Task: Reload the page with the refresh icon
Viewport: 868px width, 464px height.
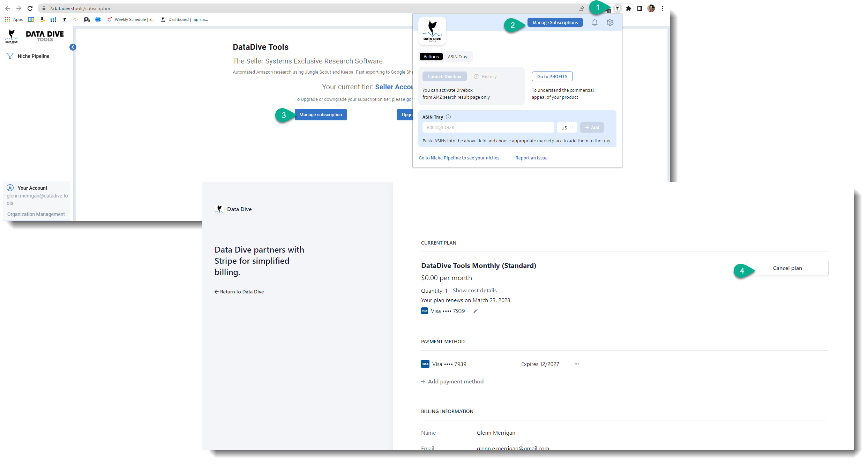Action: pyautogui.click(x=30, y=8)
